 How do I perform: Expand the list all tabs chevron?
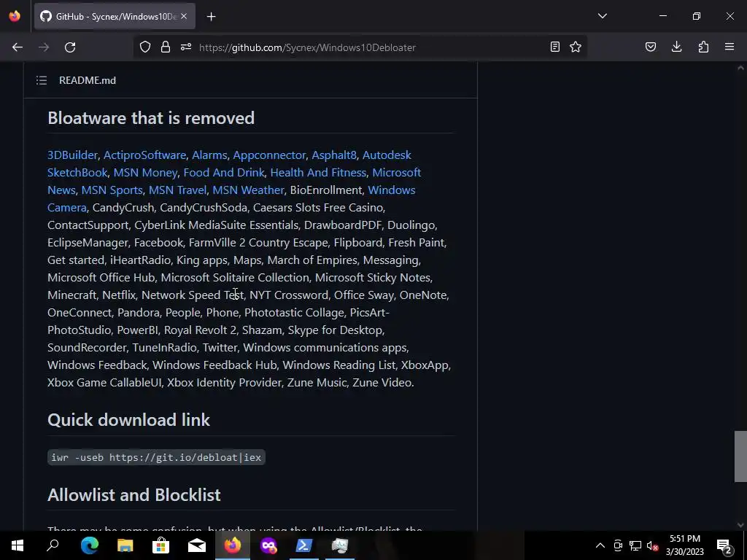603,16
